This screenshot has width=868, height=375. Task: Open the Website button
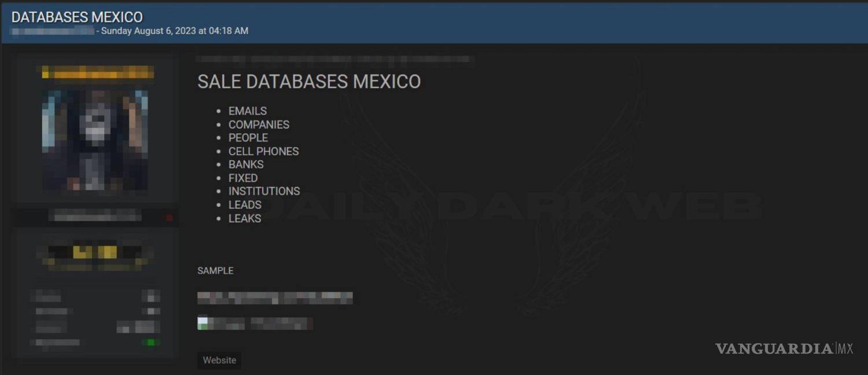coord(219,360)
